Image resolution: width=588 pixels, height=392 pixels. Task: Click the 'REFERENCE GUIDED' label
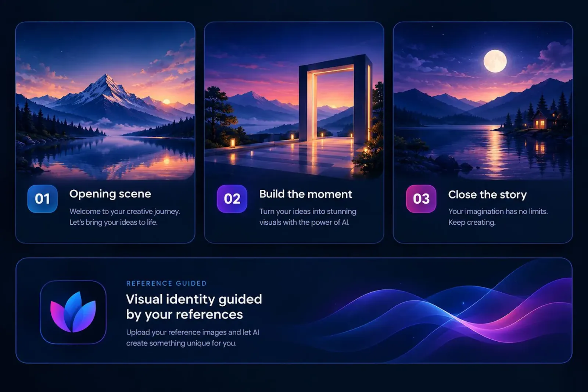coord(166,283)
